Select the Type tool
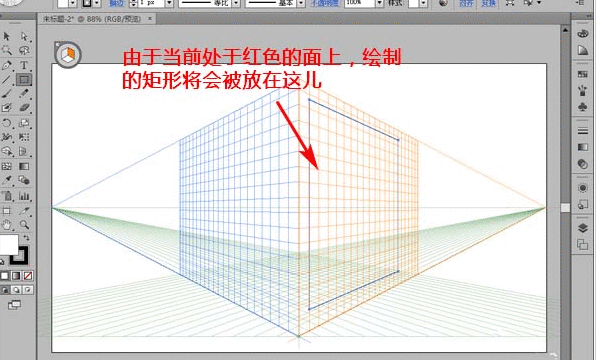The image size is (598, 360). [x=24, y=65]
